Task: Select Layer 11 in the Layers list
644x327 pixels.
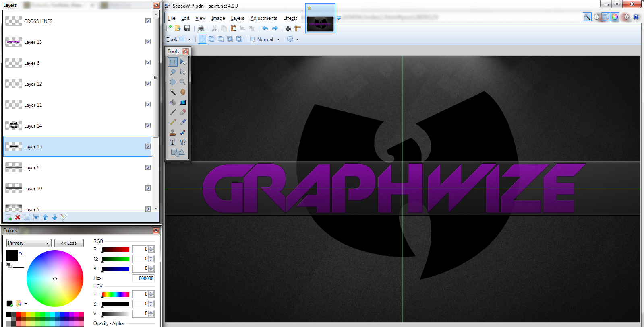Action: pyautogui.click(x=78, y=105)
